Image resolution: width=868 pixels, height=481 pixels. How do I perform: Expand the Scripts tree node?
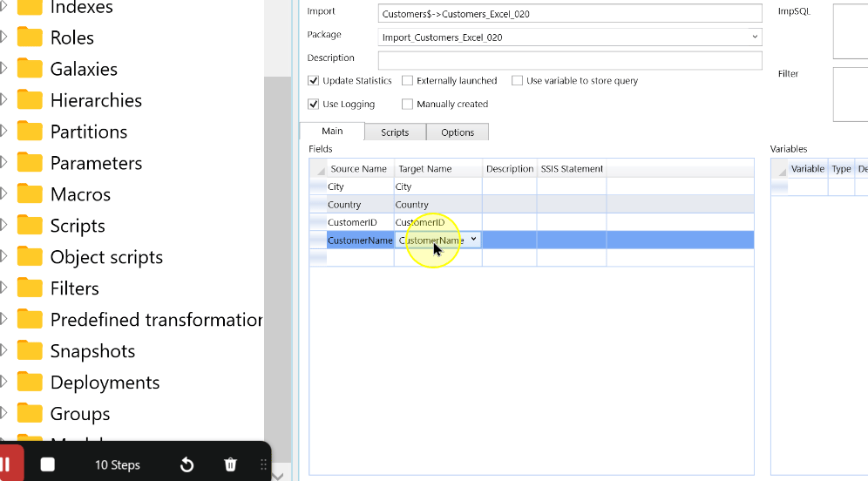tap(3, 225)
